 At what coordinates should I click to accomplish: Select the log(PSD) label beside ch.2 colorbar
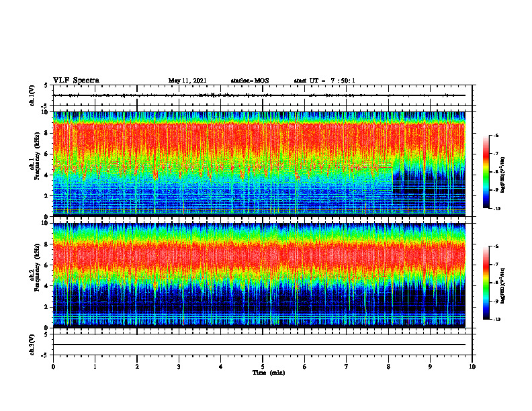(x=503, y=285)
